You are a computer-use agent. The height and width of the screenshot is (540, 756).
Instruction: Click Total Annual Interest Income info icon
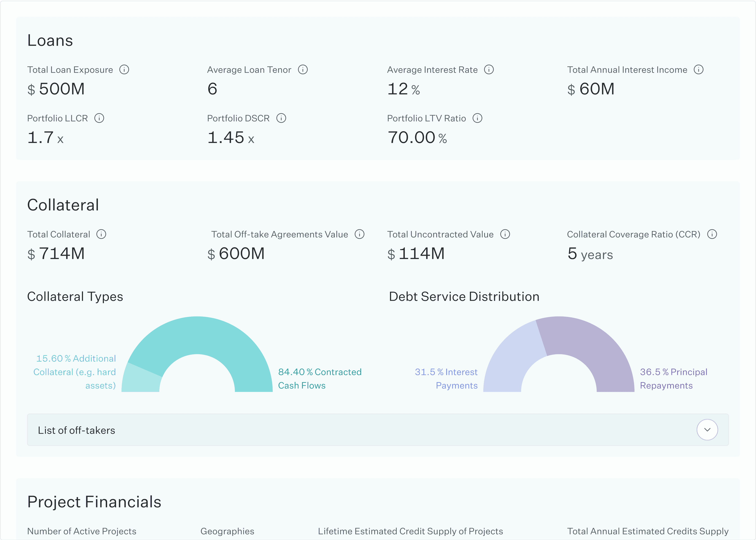(x=698, y=69)
